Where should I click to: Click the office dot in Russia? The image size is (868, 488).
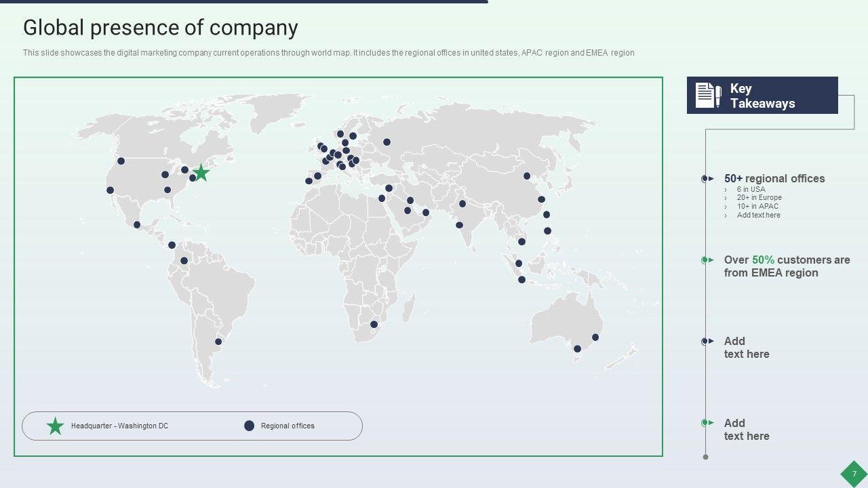point(387,142)
